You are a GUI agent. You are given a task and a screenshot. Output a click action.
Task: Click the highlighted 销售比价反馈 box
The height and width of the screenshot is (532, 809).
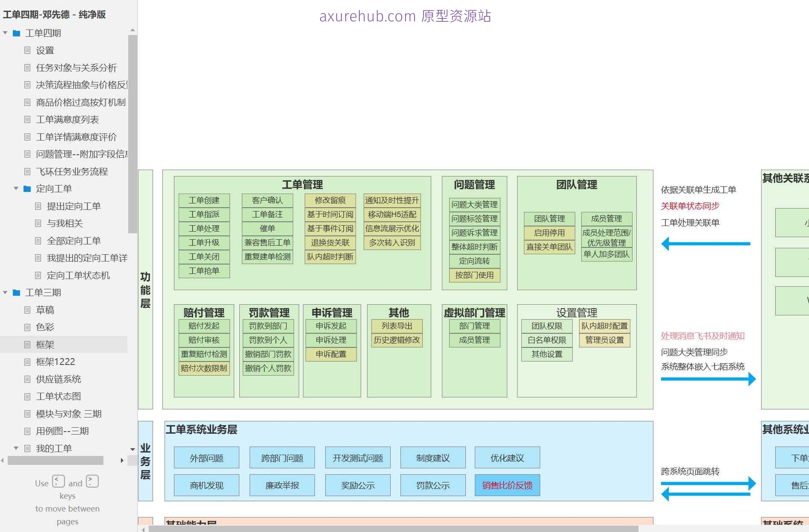point(507,485)
